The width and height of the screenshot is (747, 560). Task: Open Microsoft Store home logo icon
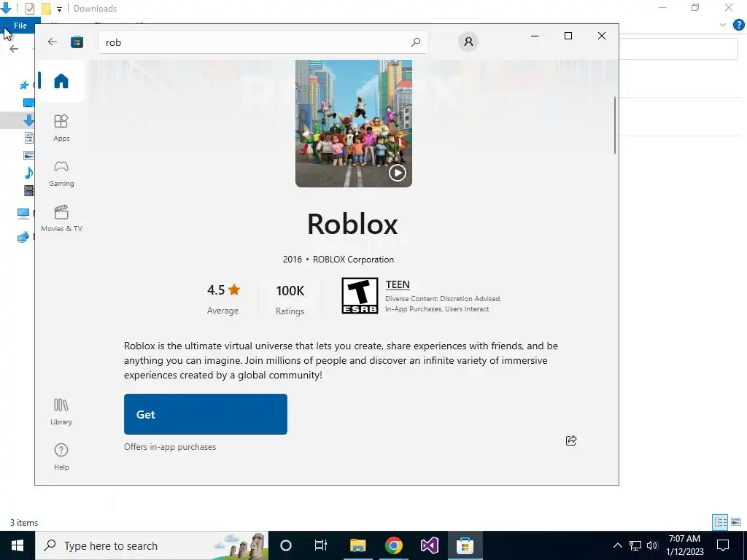pyautogui.click(x=77, y=42)
